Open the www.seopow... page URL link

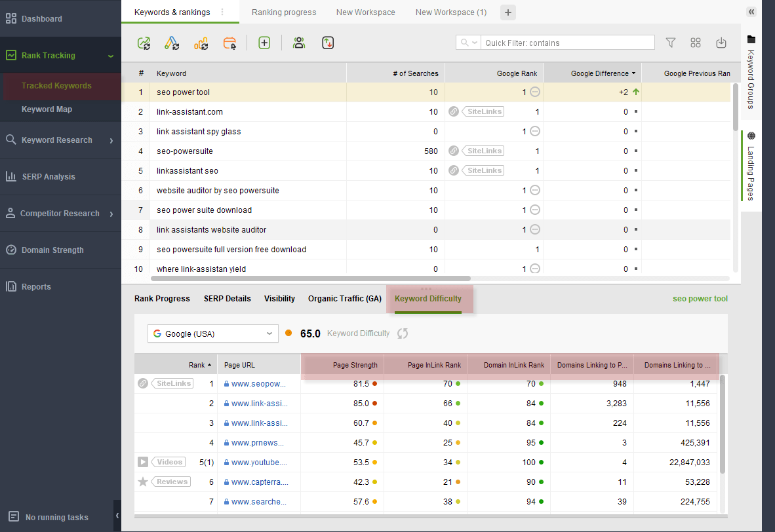[258, 384]
